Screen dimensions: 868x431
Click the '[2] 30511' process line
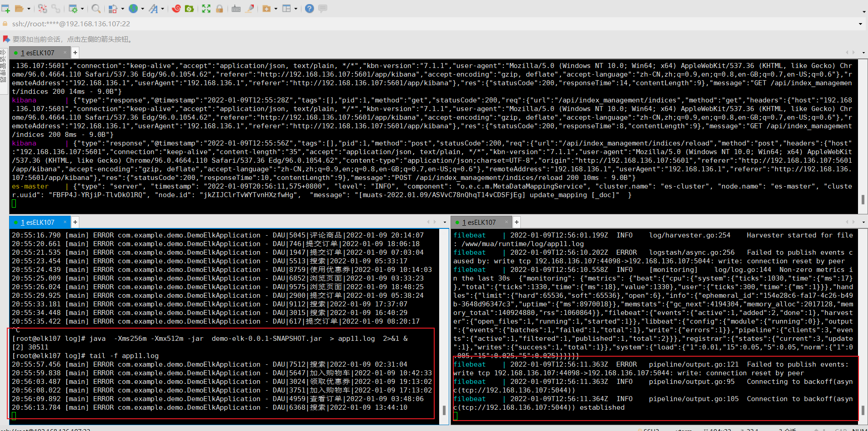tap(30, 347)
